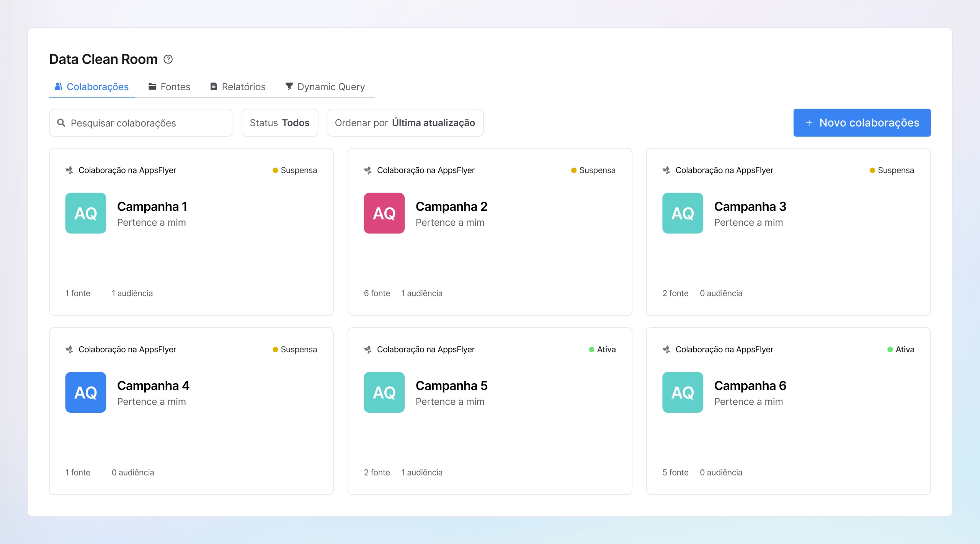Screen dimensions: 980x544
Task: Click the teal AQ avatar of Campanha 6
Action: point(683,392)
